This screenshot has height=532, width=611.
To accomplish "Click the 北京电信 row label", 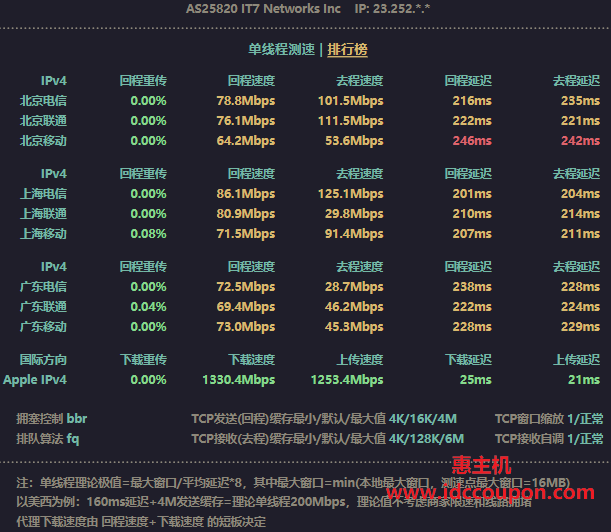I will tap(43, 101).
